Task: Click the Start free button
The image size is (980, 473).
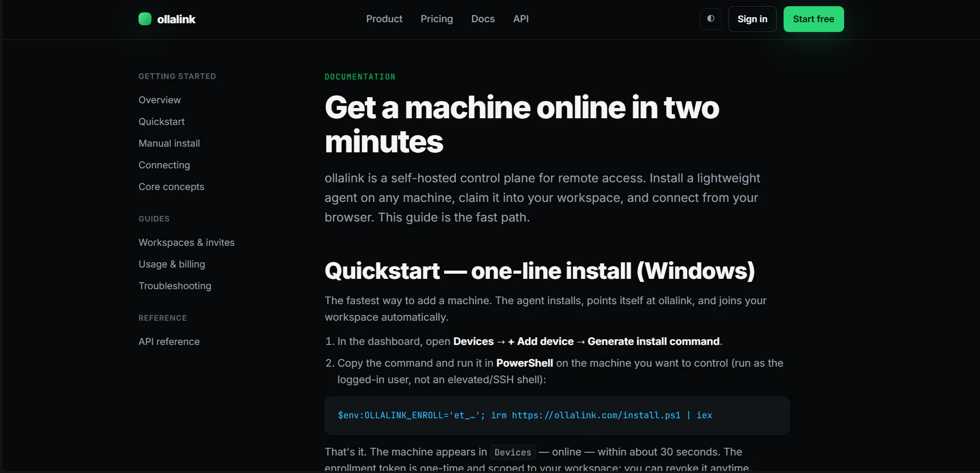Action: 814,19
